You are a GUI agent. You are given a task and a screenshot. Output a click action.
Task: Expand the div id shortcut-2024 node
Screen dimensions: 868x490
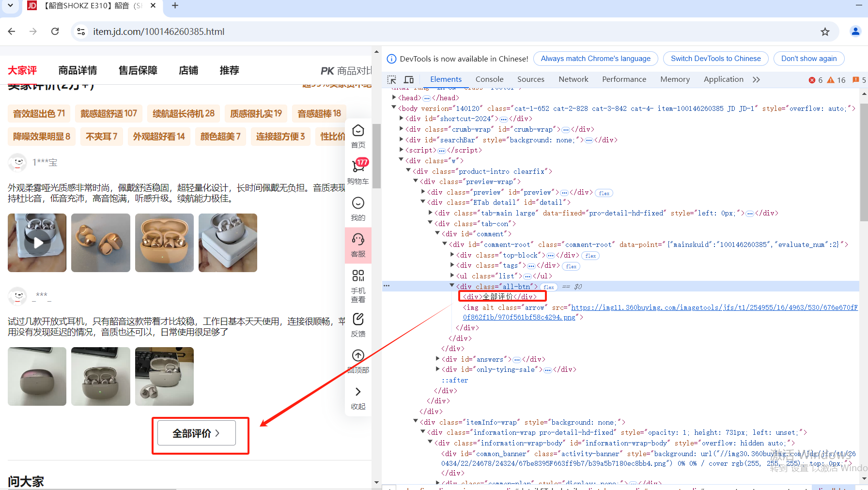click(401, 119)
